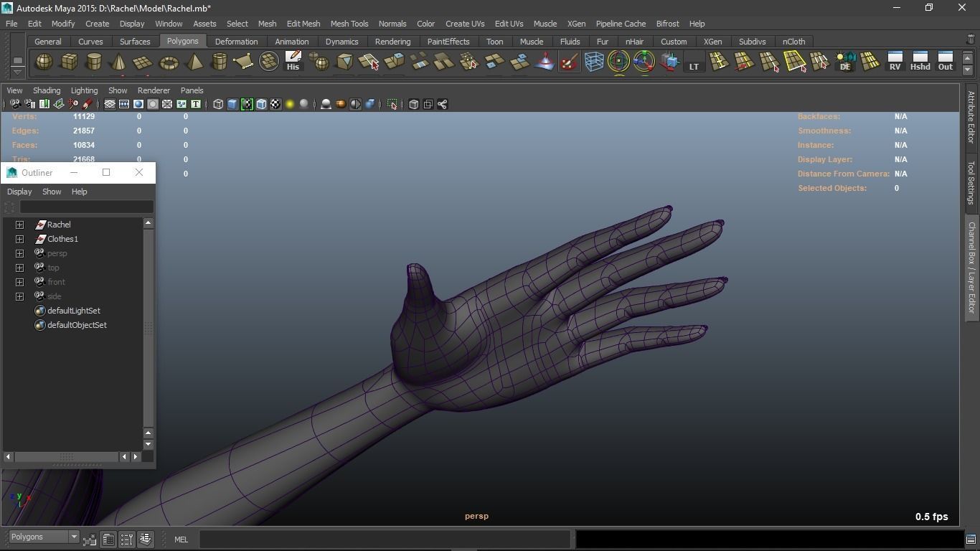Create a polygon torus from the shelf
Screen dimensions: 980x551
(169, 62)
